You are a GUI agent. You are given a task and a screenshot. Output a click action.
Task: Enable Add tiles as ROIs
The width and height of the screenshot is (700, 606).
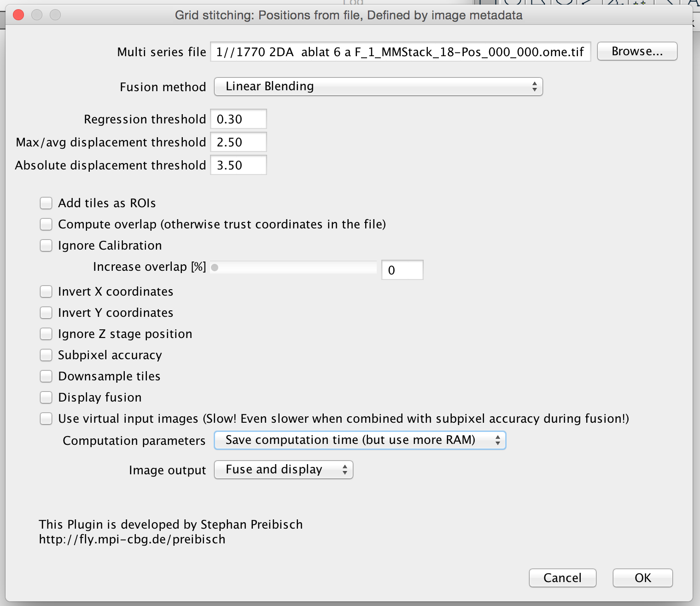pos(46,203)
